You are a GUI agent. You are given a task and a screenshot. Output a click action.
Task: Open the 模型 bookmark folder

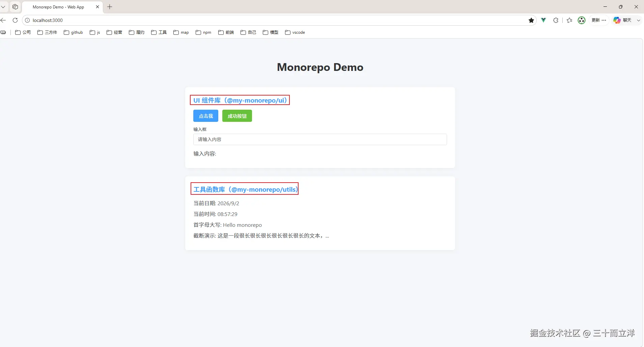click(x=271, y=32)
